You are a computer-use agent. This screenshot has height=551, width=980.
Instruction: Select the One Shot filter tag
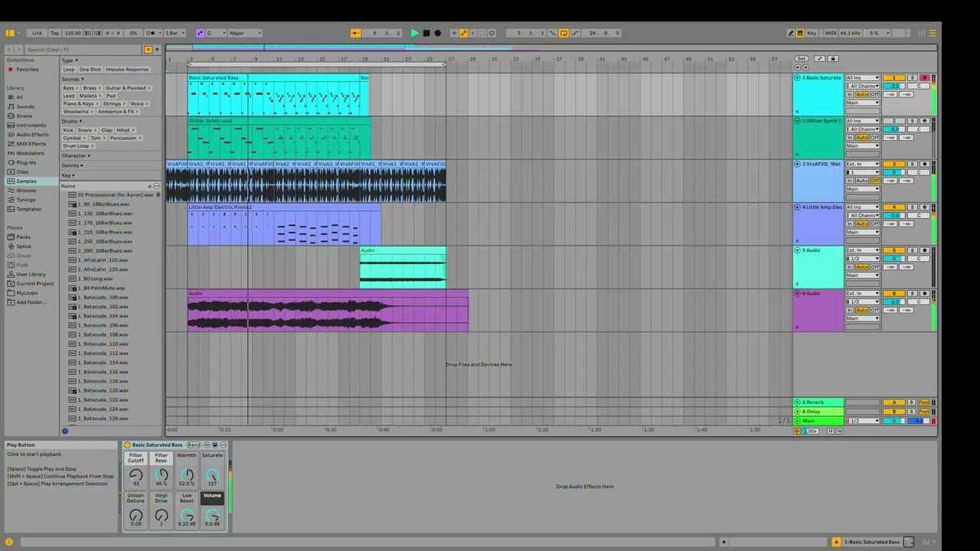pos(90,70)
